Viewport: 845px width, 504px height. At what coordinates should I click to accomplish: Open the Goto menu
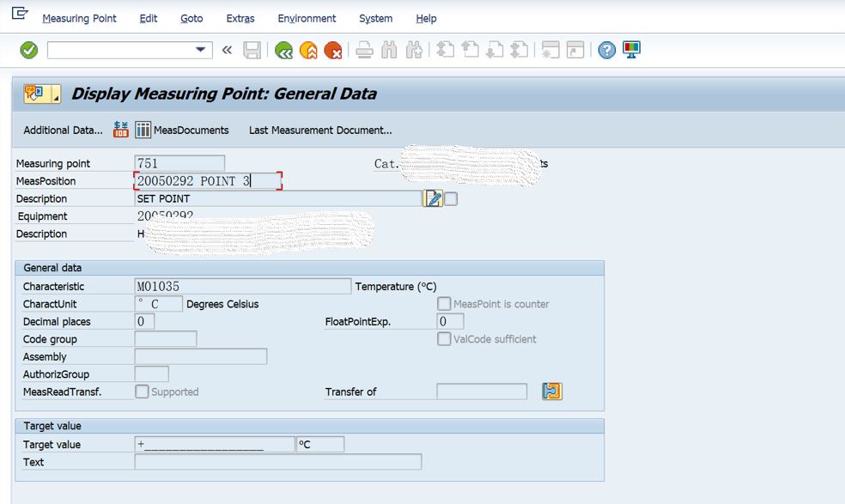pos(191,18)
